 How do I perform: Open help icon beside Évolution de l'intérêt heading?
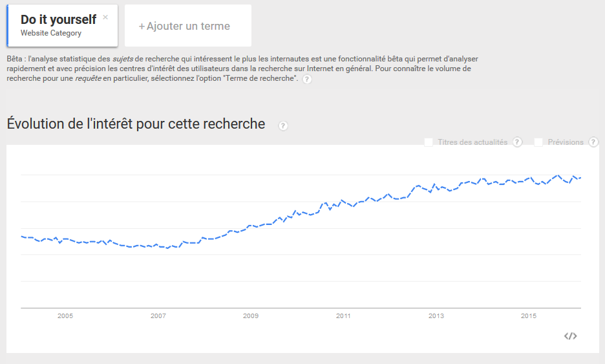[283, 126]
